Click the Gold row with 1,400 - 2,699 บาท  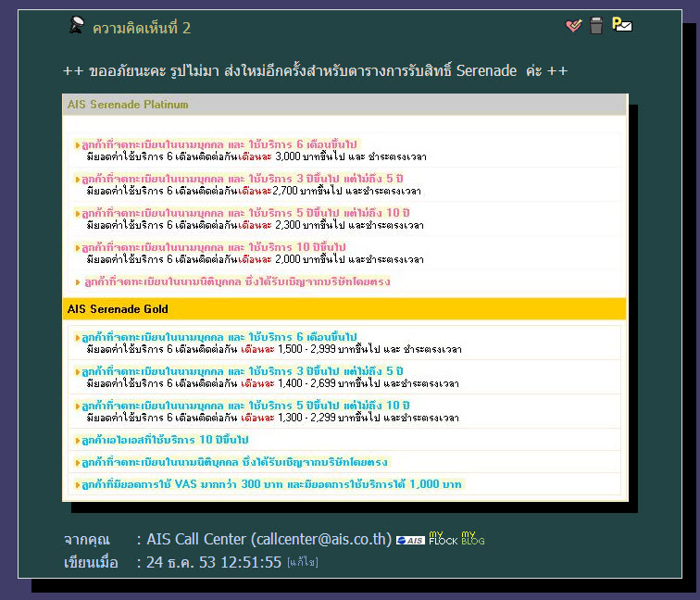pos(344,377)
